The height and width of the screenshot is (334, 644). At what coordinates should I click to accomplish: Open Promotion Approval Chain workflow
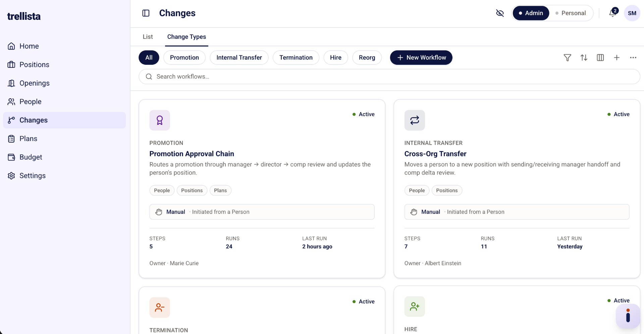point(192,154)
